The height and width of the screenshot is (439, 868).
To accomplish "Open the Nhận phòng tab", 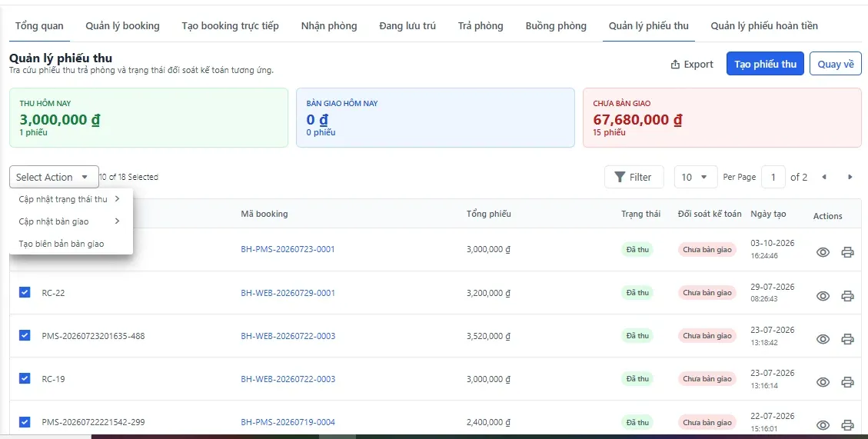I will click(329, 26).
